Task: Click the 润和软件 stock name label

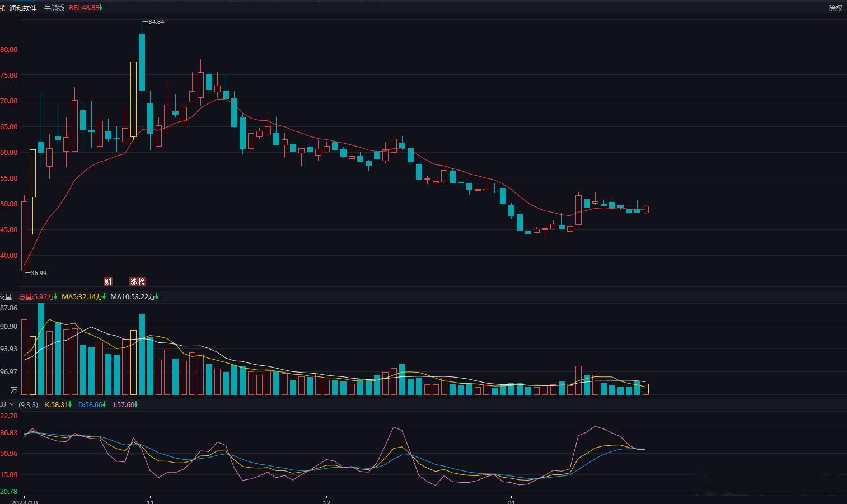Action: point(23,8)
